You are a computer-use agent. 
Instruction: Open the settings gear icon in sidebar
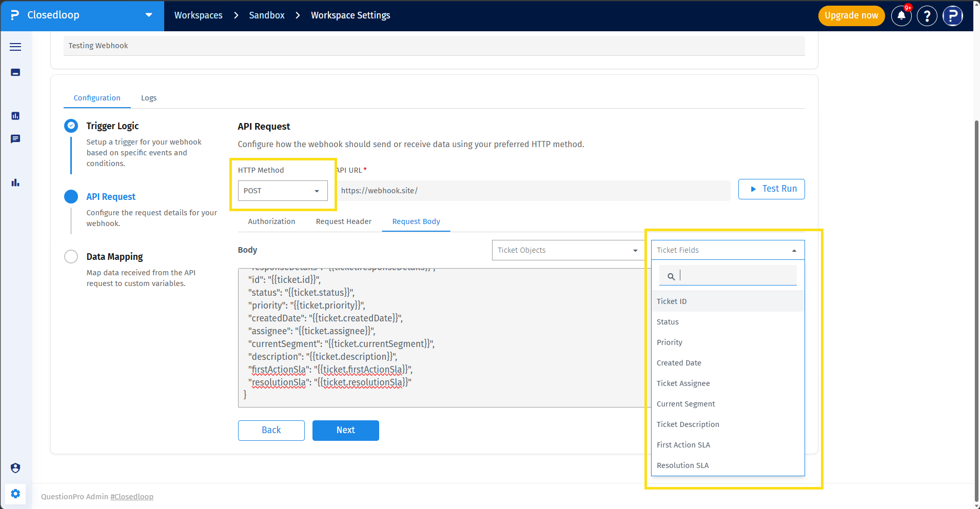(15, 494)
